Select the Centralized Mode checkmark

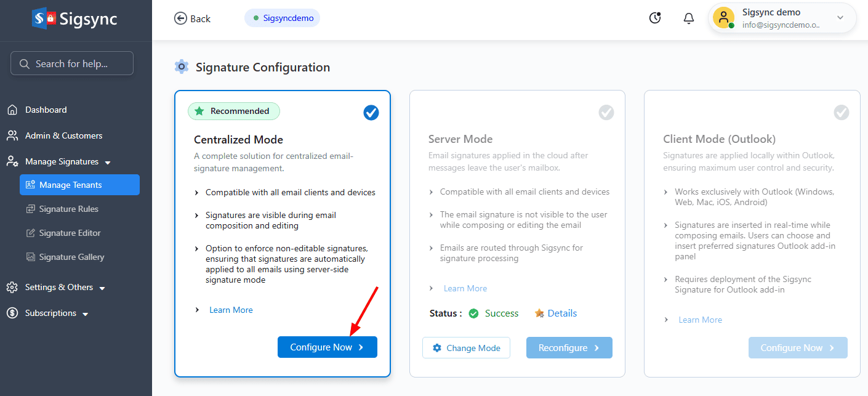tap(371, 112)
